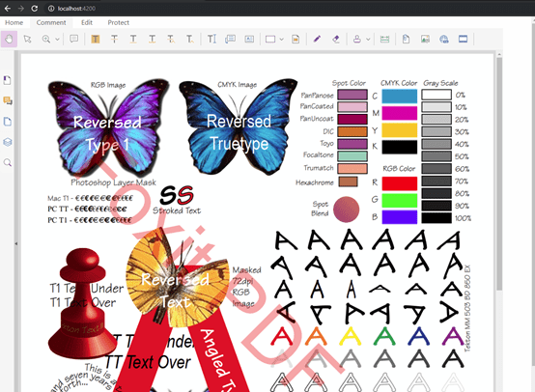Select the File Attachment tool
The height and width of the screenshot is (392, 535).
(406, 40)
